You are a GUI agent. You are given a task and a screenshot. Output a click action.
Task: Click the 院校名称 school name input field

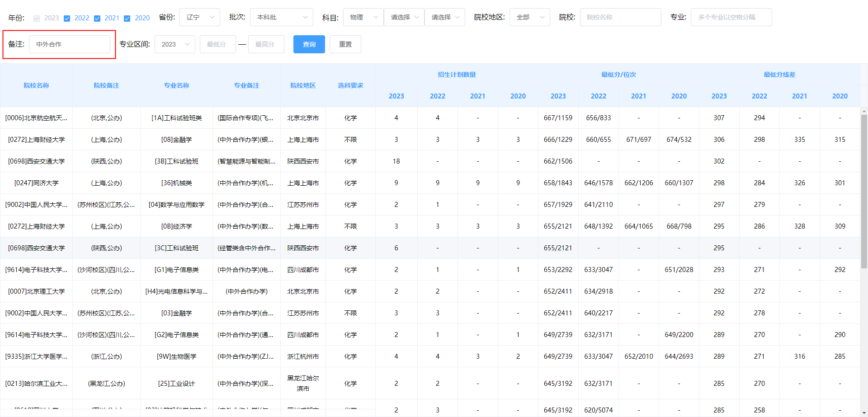click(620, 17)
